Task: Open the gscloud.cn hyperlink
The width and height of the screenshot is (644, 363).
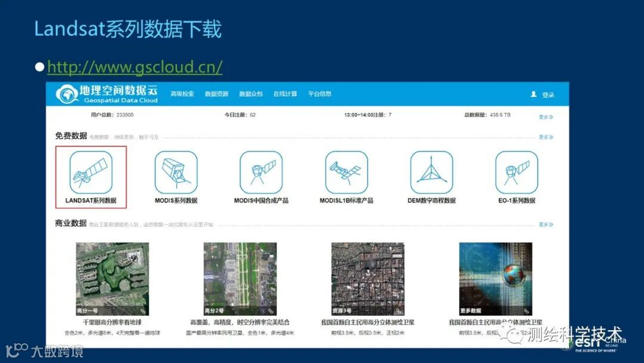Action: point(135,67)
